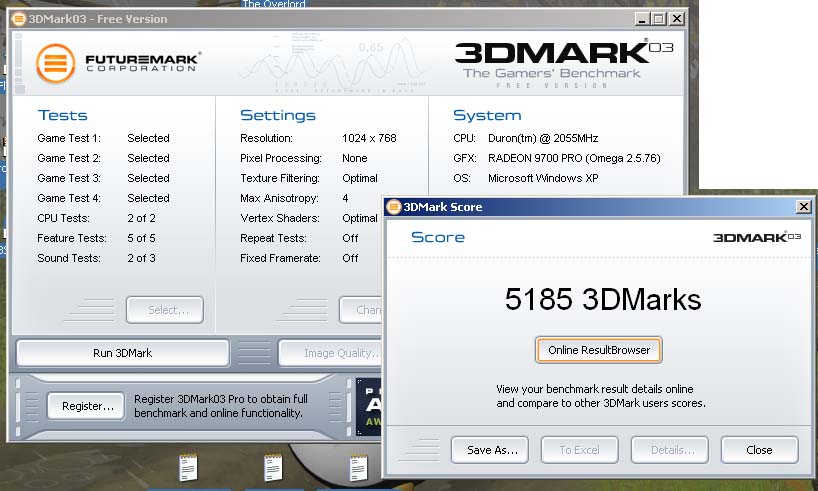Close the 3DMark Score dialog with X

(804, 207)
